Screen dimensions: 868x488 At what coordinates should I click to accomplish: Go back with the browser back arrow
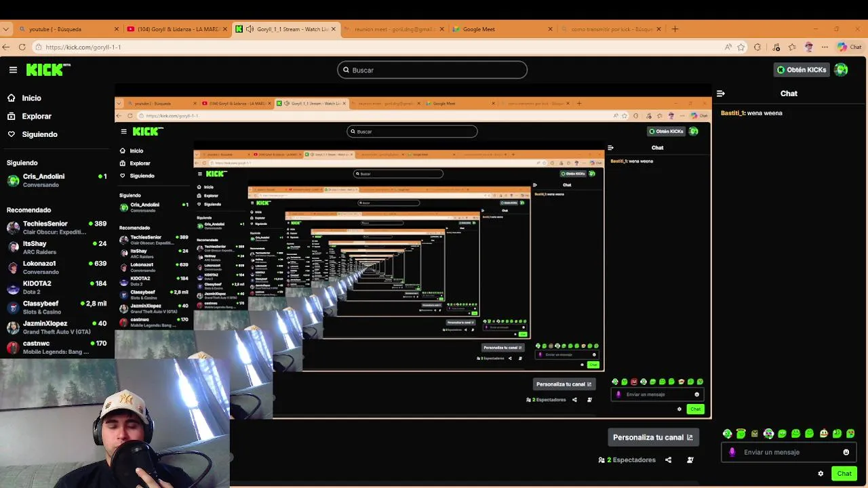(x=6, y=47)
